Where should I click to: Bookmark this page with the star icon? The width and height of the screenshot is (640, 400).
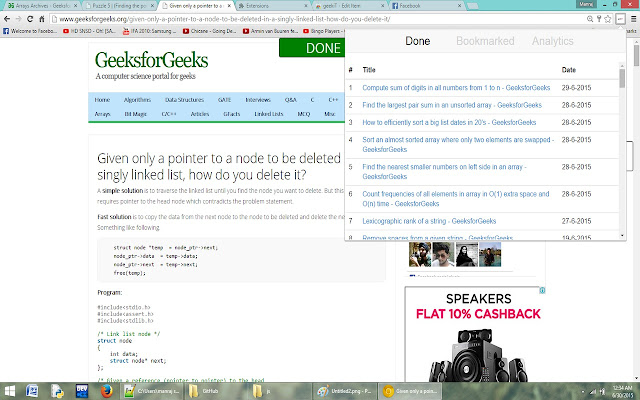pyautogui.click(x=608, y=19)
